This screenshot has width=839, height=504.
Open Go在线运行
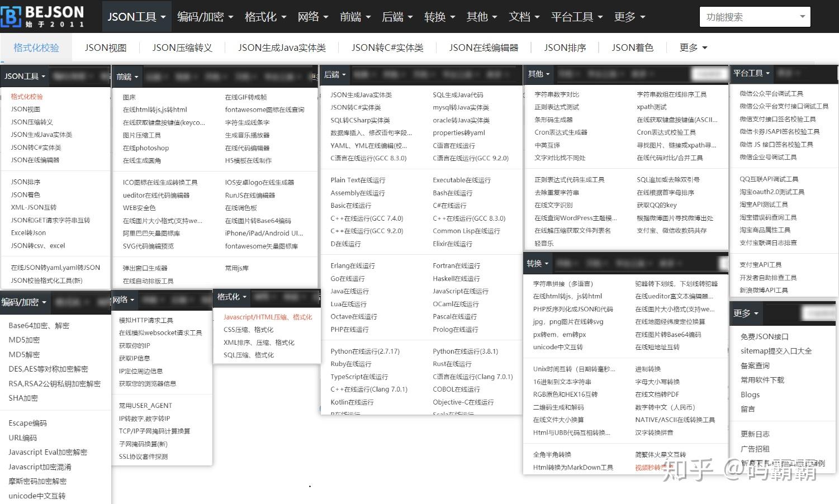[348, 279]
